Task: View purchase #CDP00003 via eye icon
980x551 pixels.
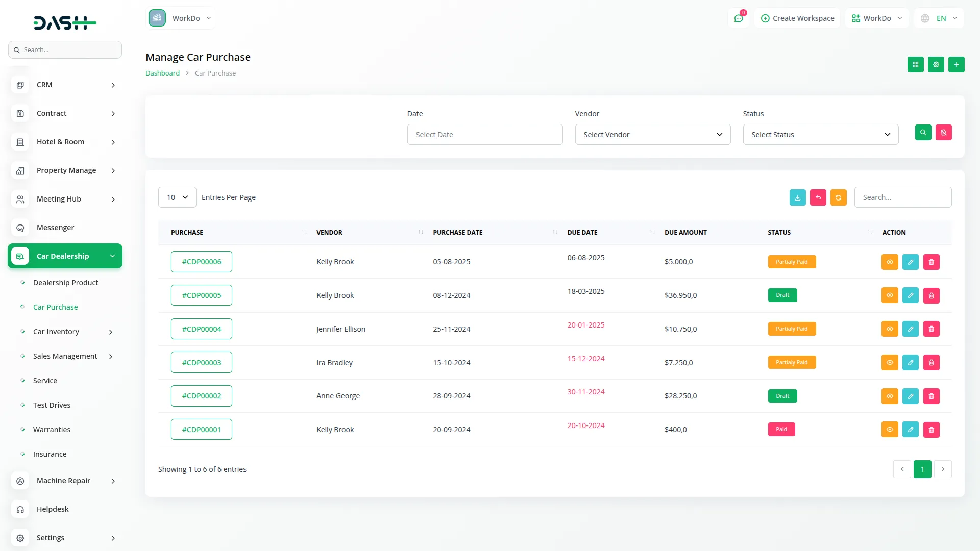Action: coord(889,363)
